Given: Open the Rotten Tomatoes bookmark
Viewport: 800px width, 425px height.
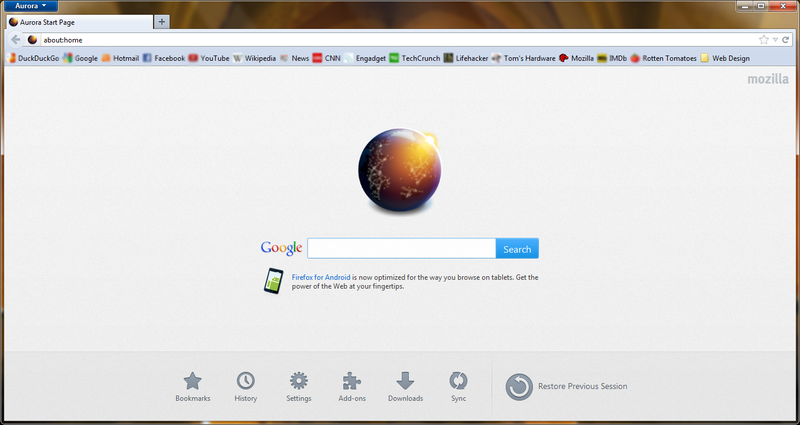Looking at the screenshot, I should (663, 58).
